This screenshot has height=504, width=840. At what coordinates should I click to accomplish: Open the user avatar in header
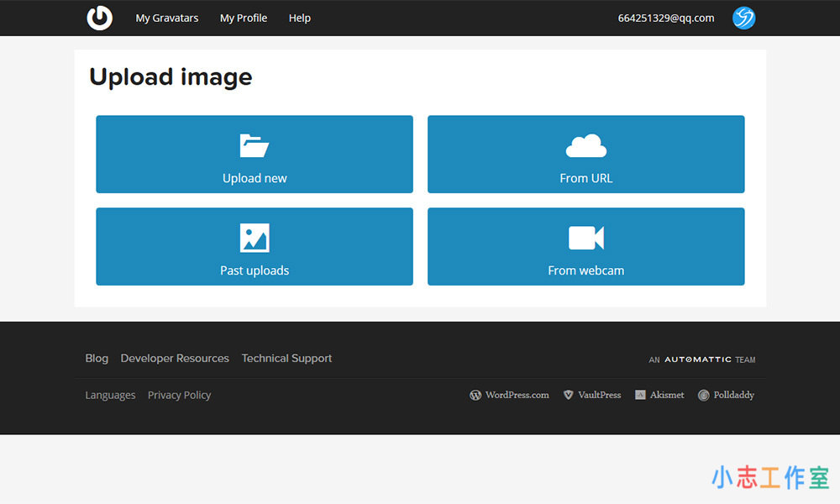[743, 18]
